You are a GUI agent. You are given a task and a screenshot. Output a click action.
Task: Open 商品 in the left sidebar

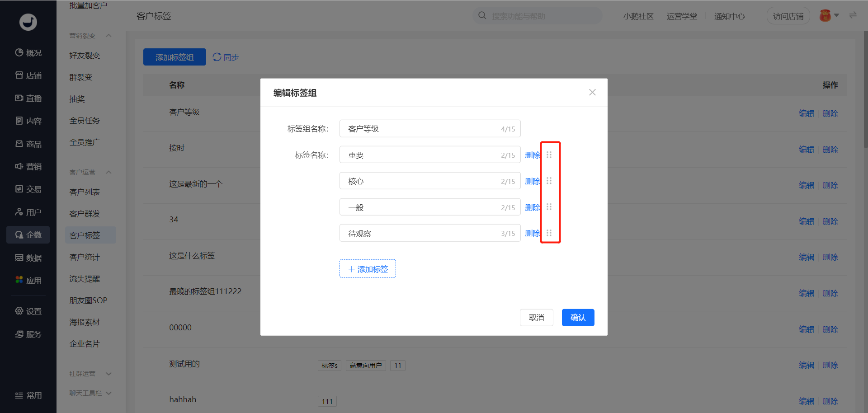(x=28, y=144)
